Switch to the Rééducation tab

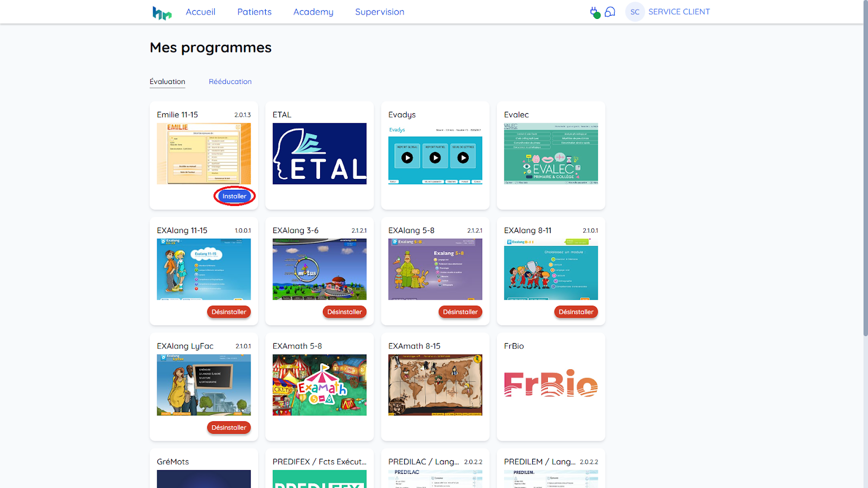pyautogui.click(x=230, y=82)
